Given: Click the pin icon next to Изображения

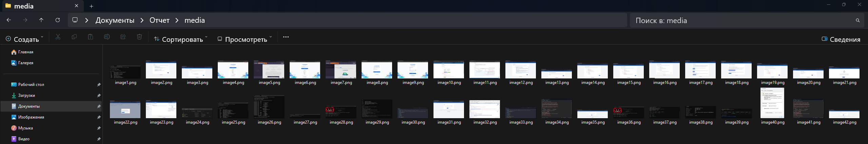Looking at the screenshot, I should (x=99, y=117).
